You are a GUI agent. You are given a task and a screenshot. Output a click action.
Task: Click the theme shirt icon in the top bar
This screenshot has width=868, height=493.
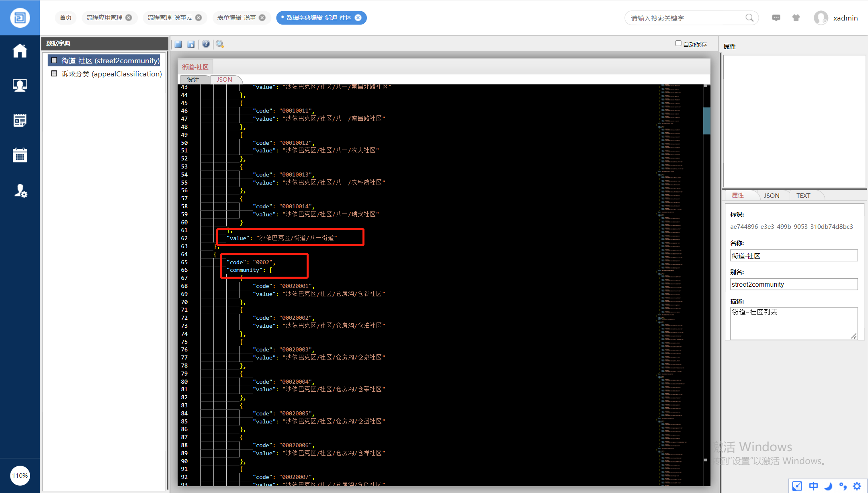796,18
